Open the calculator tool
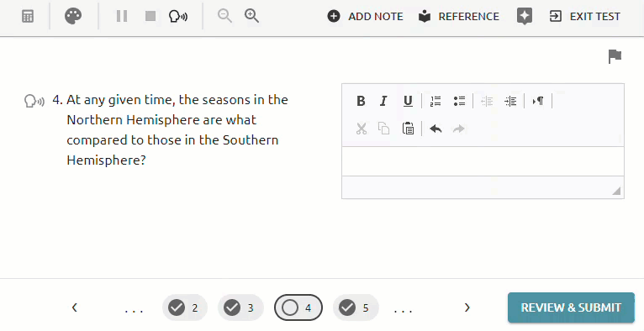 coord(28,17)
